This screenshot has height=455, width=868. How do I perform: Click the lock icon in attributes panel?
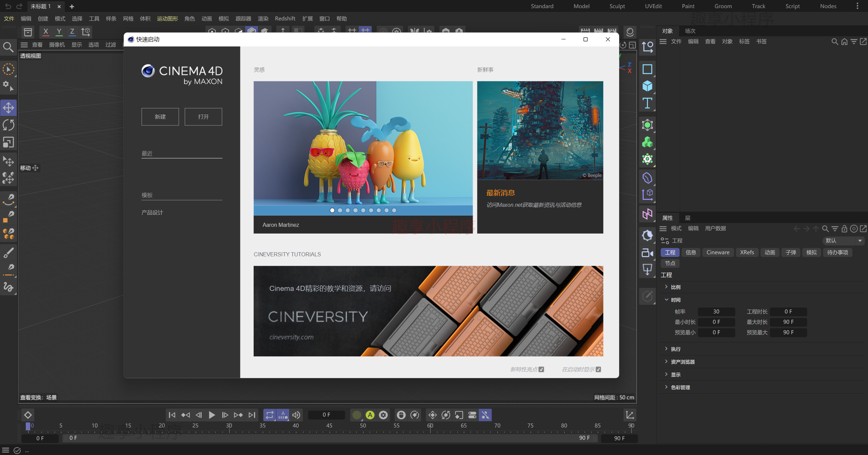coord(845,229)
